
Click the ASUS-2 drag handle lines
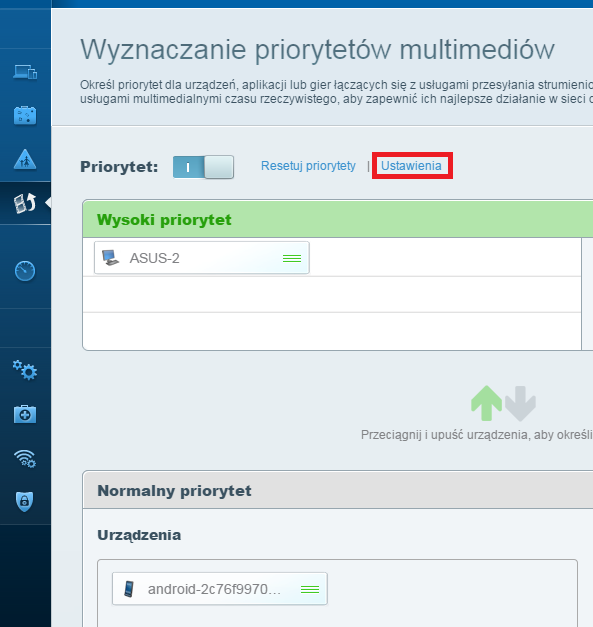point(292,258)
